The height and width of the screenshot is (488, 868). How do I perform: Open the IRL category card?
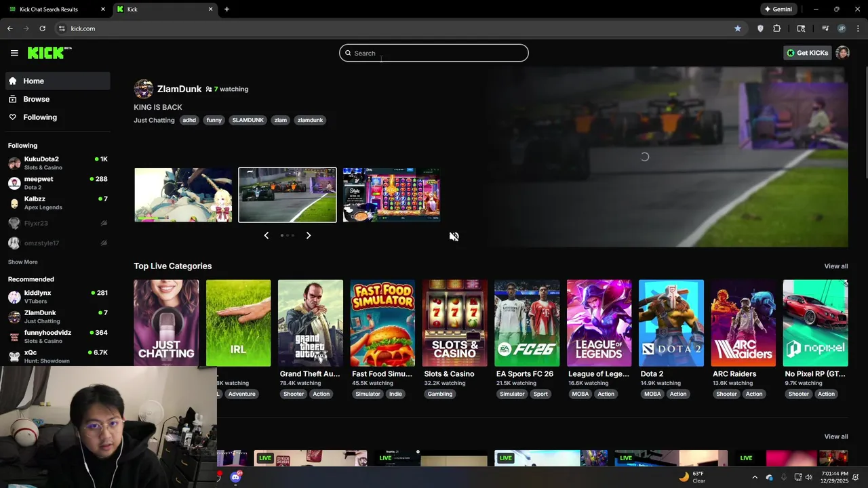[238, 323]
